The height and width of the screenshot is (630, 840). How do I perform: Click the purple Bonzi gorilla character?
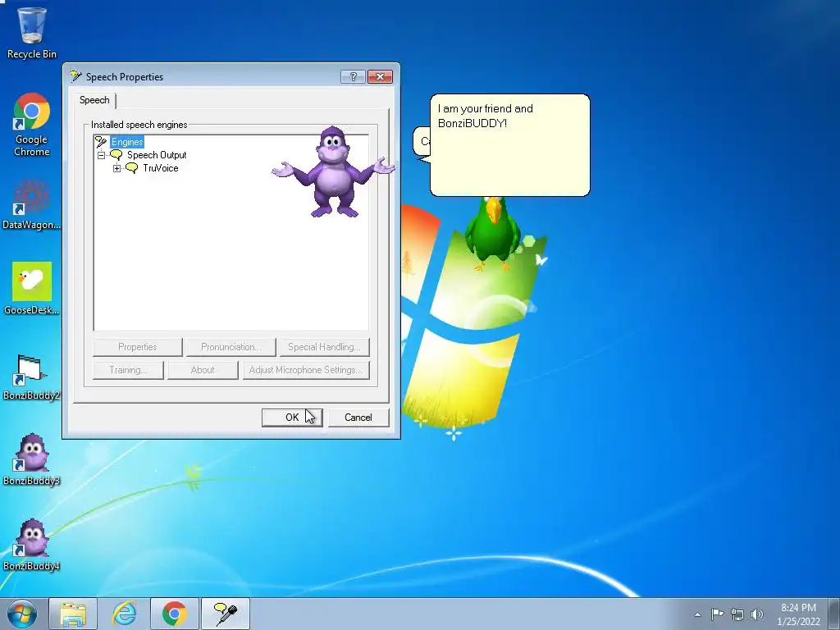[x=333, y=172]
